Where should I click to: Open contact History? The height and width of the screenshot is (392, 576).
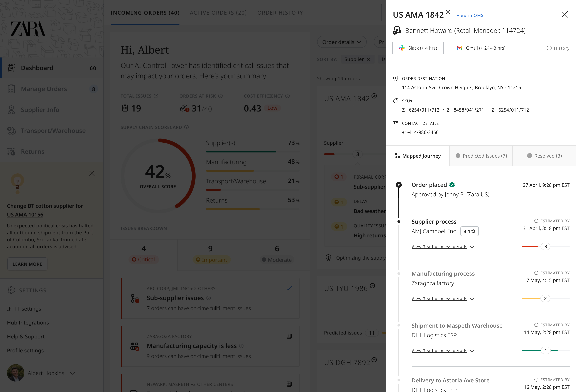coord(558,48)
